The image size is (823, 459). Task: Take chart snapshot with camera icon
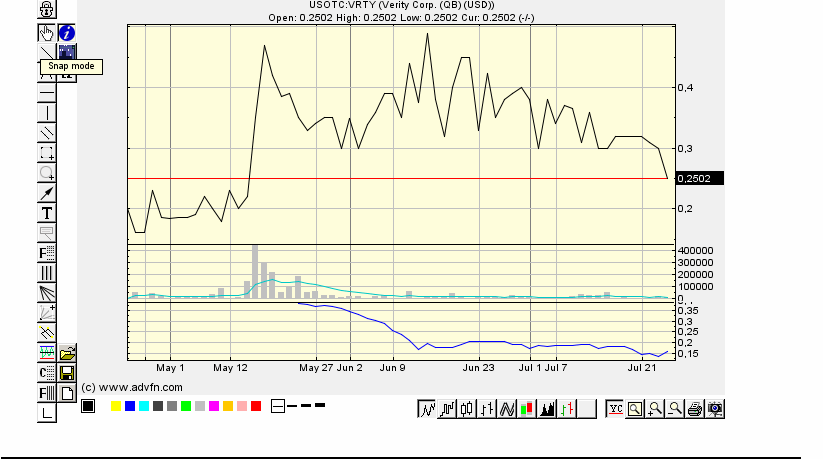click(x=715, y=409)
